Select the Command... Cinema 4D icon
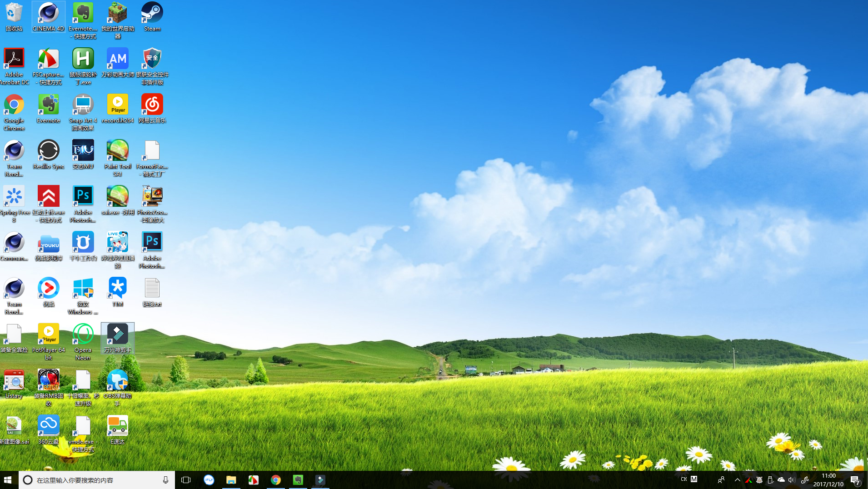Image resolution: width=868 pixels, height=489 pixels. click(14, 247)
